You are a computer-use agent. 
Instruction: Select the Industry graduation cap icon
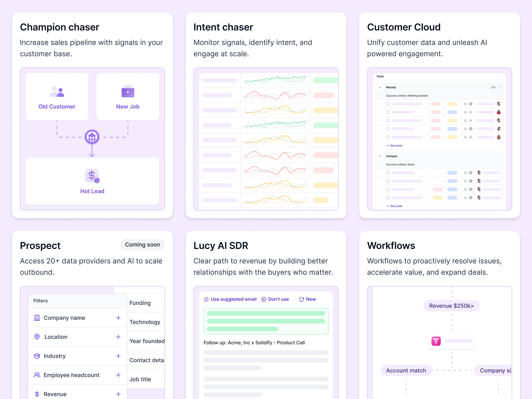[x=37, y=356]
